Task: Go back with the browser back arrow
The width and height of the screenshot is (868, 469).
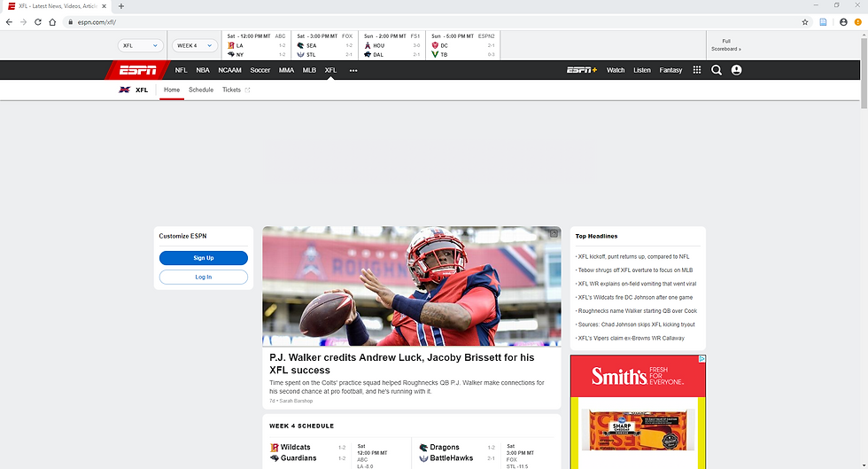Action: 9,22
